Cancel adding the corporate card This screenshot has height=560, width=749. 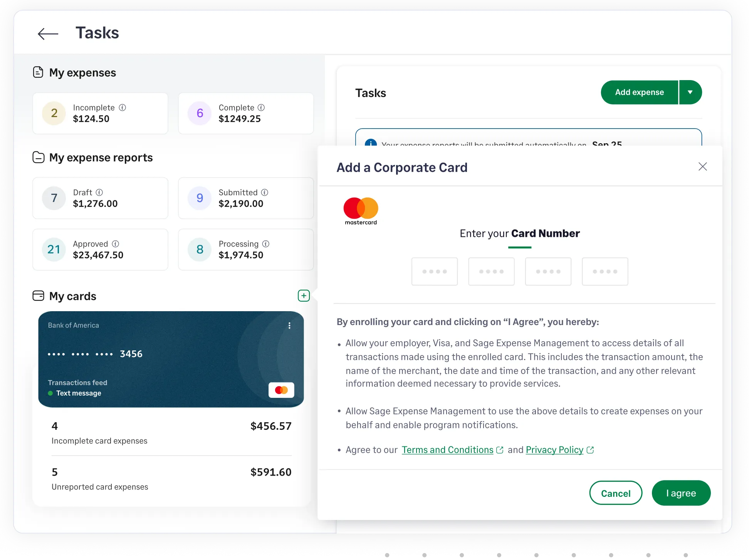(616, 493)
